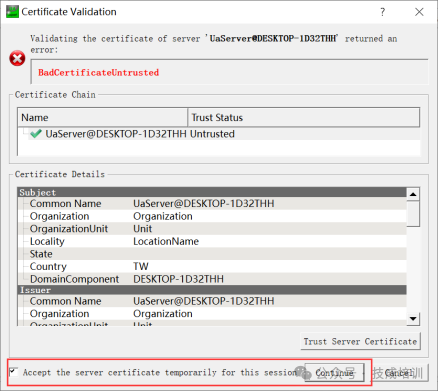
Task: Select Issuer Organization row
Action: click(x=212, y=314)
